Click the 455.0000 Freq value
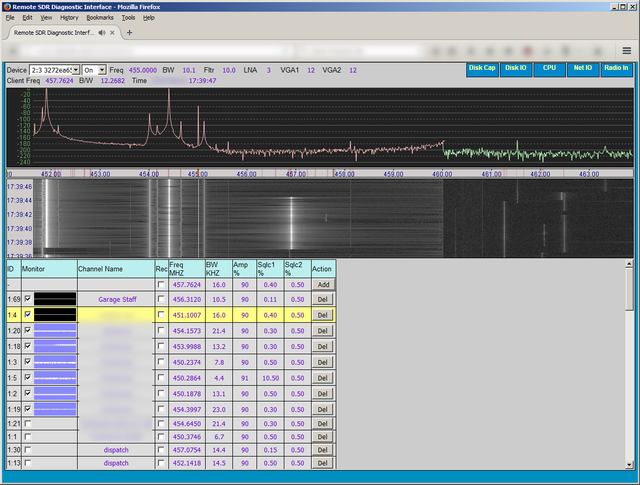The width and height of the screenshot is (640, 485). 143,70
